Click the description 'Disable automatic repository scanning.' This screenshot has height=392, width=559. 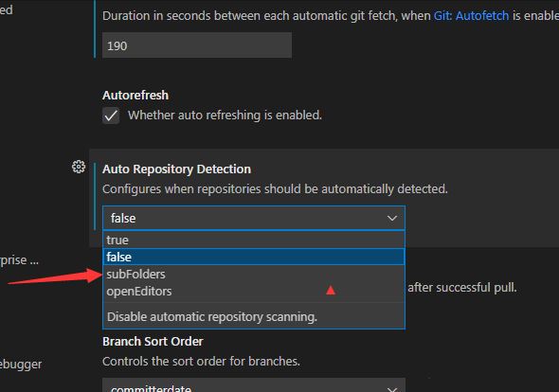tap(212, 317)
